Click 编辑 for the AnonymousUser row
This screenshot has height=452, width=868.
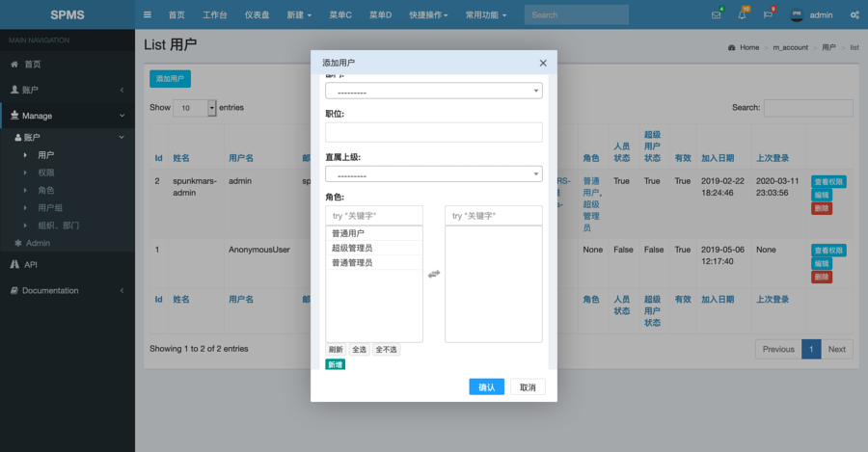click(822, 264)
